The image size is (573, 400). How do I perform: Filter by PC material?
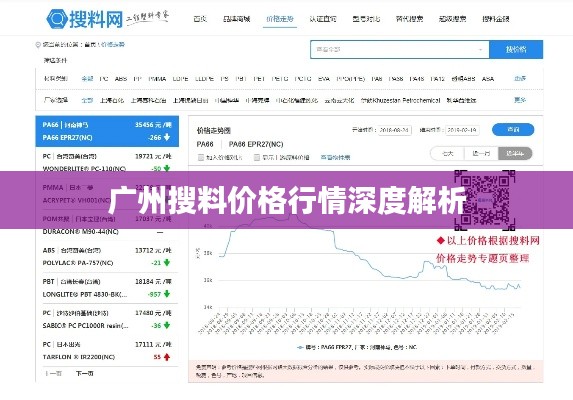coord(104,79)
